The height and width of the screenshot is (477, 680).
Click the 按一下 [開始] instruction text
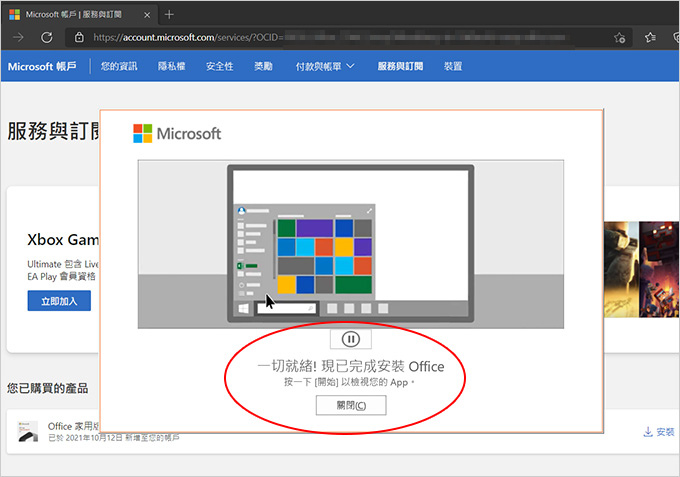349,382
